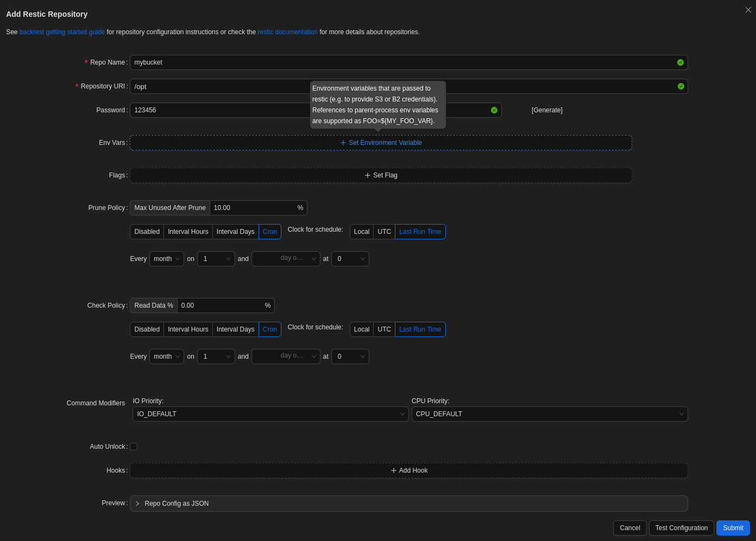Open Prune Policy 'month' period dropdown
This screenshot has height=541, width=756.
[x=167, y=259]
